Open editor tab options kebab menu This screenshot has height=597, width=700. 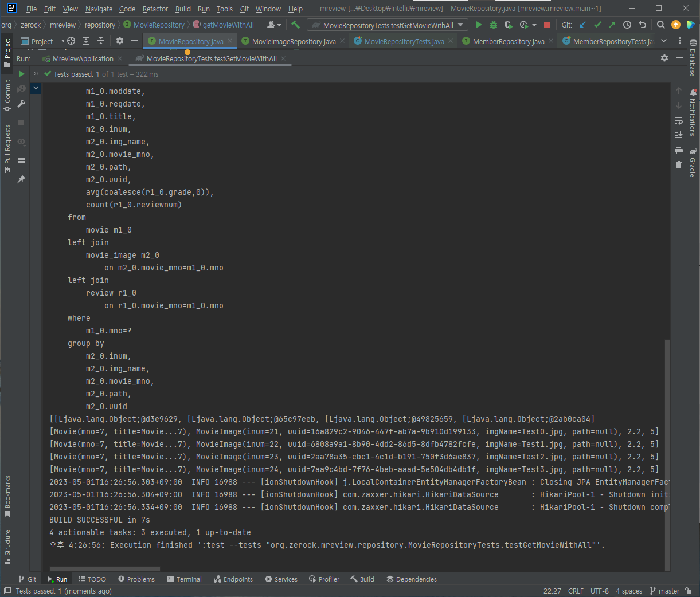pyautogui.click(x=680, y=41)
